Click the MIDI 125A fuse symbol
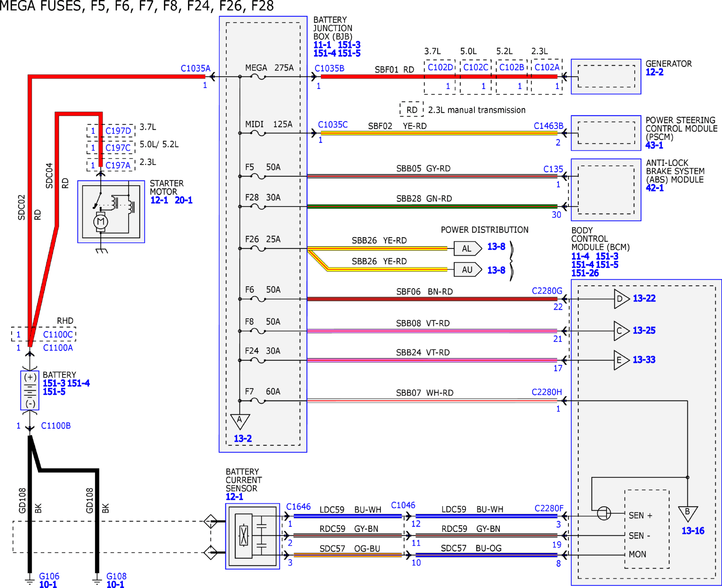722x588 pixels. (x=258, y=133)
